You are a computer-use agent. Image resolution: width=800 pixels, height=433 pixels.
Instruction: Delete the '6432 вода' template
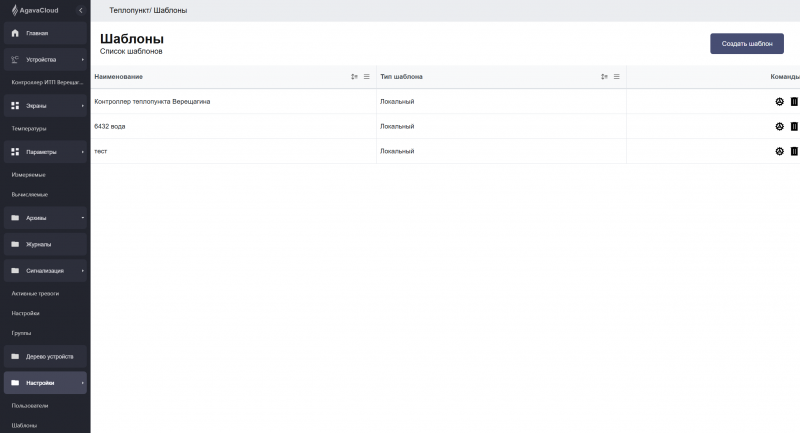pyautogui.click(x=794, y=126)
